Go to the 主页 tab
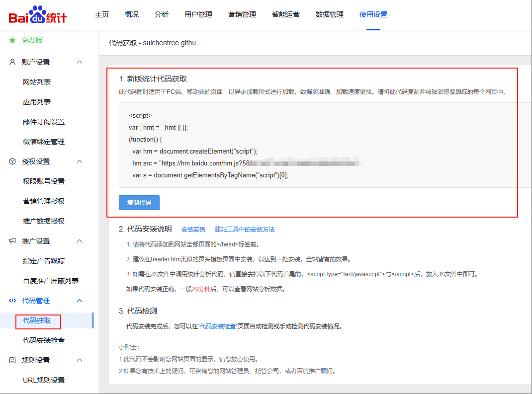Viewport: 532px width, 394px height. (102, 14)
